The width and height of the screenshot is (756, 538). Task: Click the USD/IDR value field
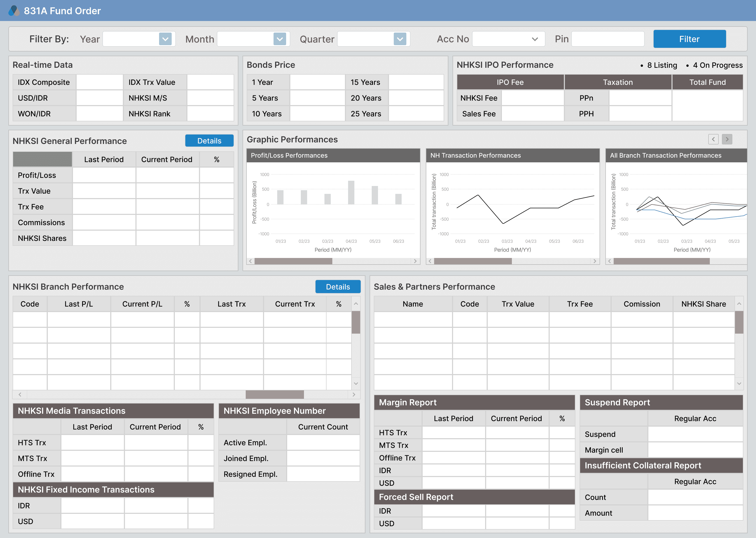point(100,98)
